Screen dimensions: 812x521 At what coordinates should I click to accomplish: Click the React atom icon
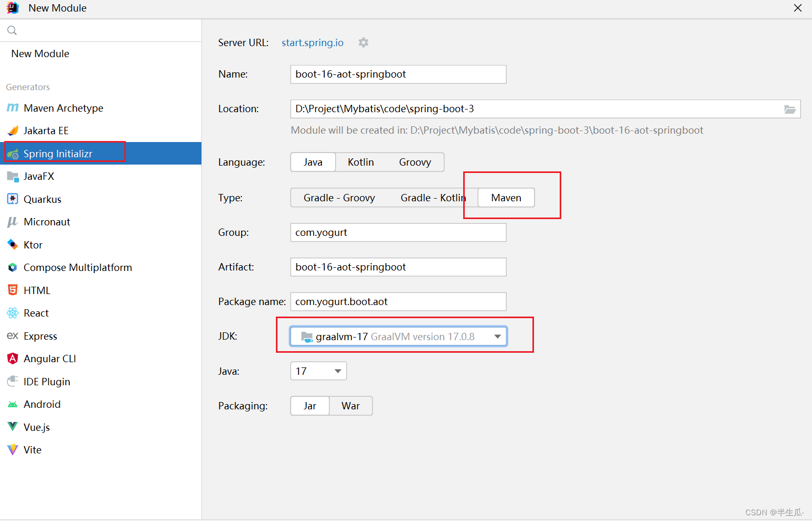(13, 313)
